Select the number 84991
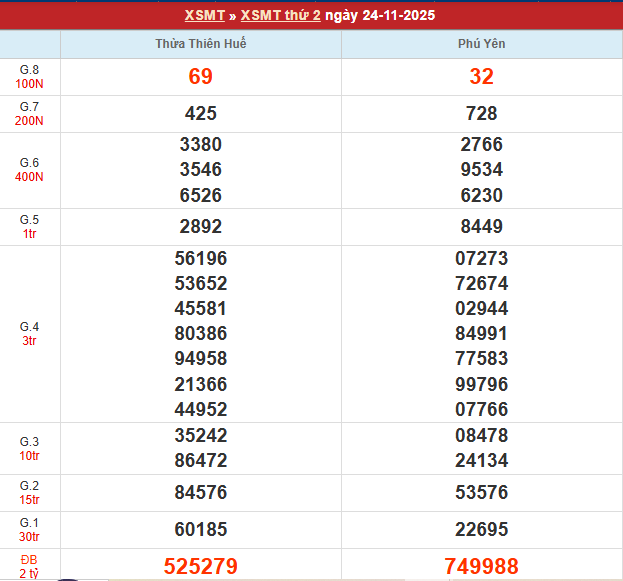Viewport: 623px width, 581px height. 482,333
